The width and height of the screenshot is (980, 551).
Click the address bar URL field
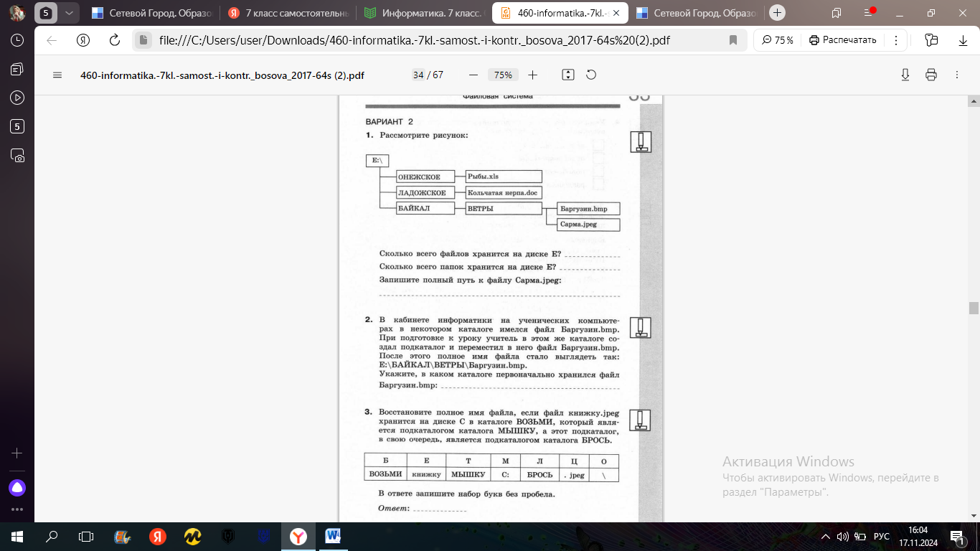pyautogui.click(x=414, y=40)
